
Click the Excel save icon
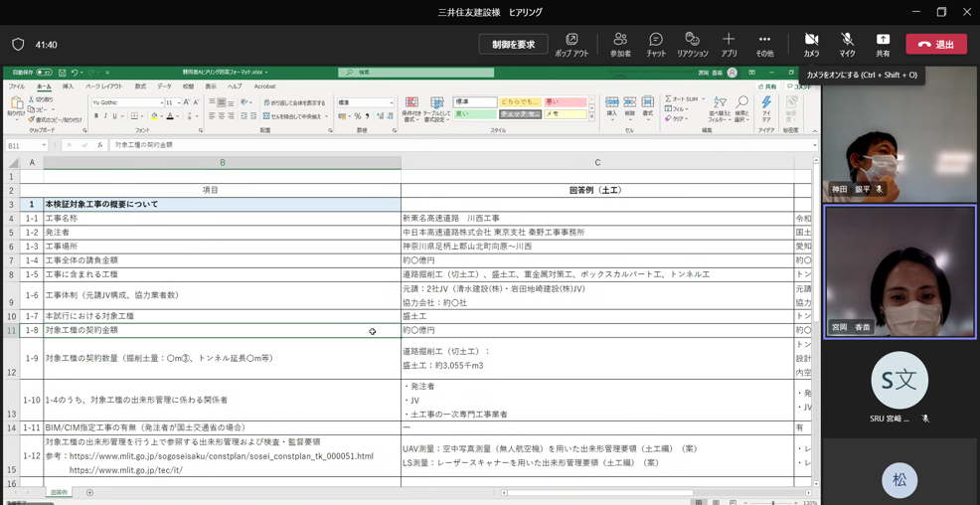(x=62, y=73)
